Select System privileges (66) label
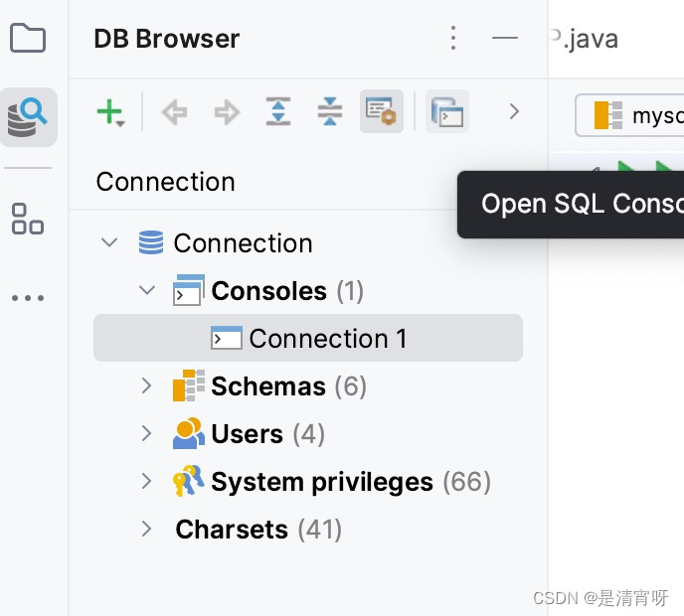This screenshot has height=616, width=684. pyautogui.click(x=351, y=482)
